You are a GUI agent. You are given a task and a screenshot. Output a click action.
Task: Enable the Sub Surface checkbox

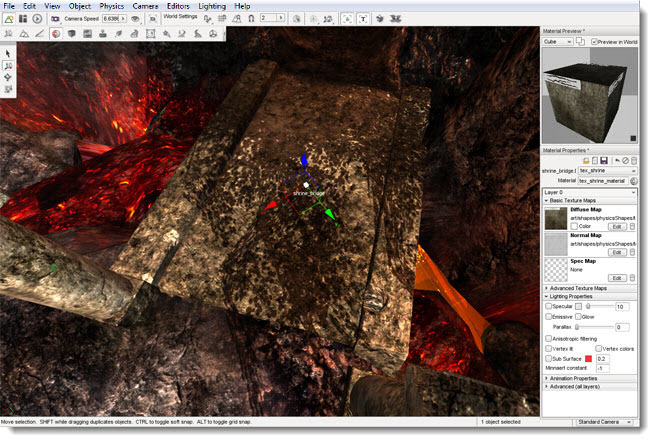[548, 359]
